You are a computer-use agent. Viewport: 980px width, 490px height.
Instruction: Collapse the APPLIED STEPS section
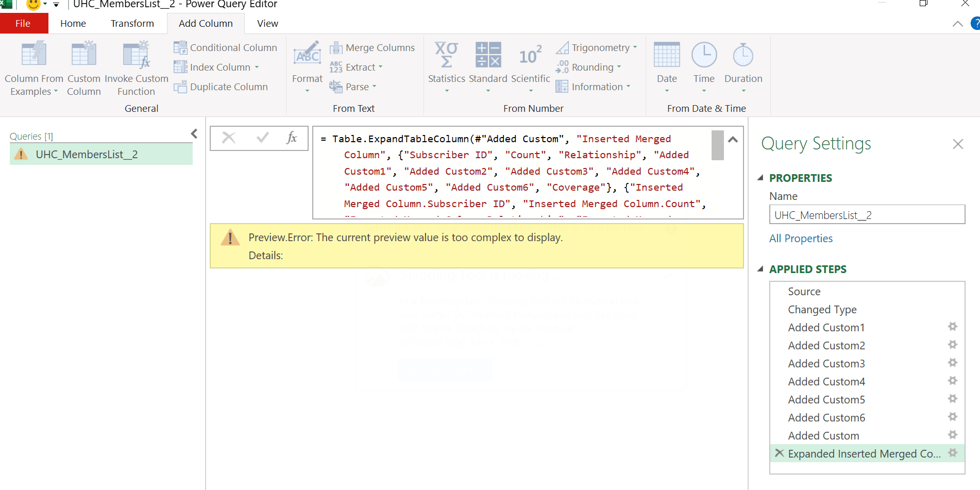pyautogui.click(x=760, y=269)
